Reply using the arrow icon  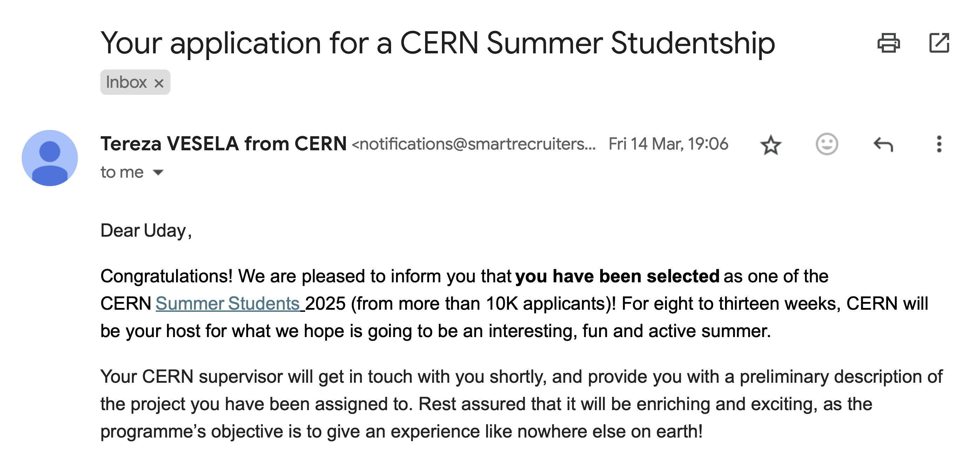point(883,144)
